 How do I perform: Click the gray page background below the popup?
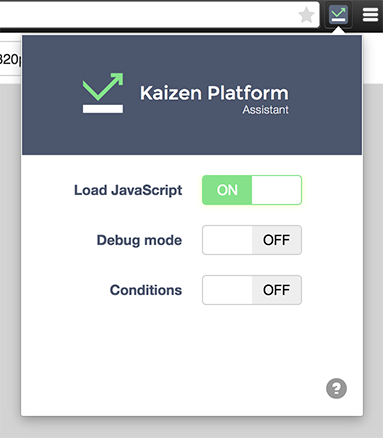192,428
